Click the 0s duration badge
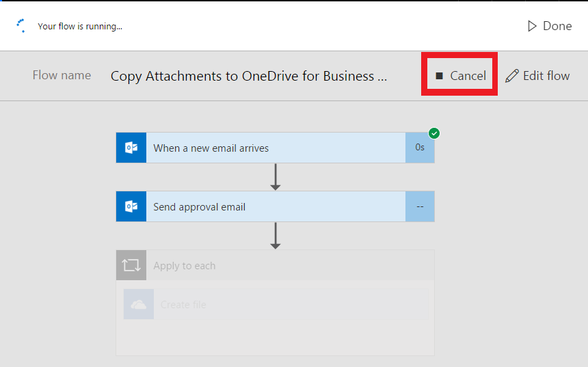588x367 pixels. coord(419,148)
